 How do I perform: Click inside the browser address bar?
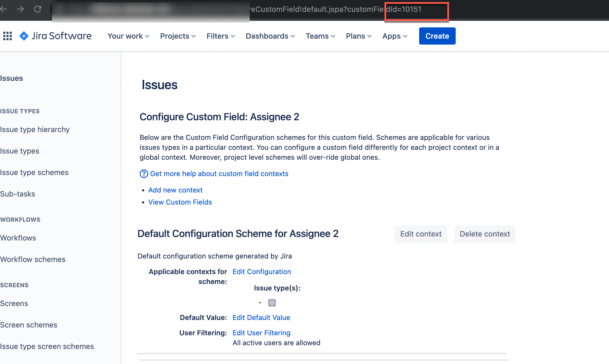click(x=322, y=10)
